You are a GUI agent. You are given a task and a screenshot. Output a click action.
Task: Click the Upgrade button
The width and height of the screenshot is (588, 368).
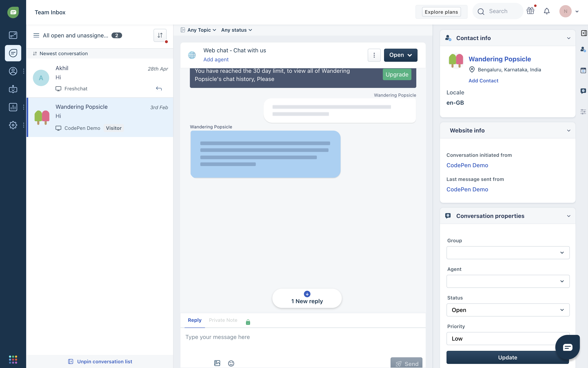[x=397, y=74]
